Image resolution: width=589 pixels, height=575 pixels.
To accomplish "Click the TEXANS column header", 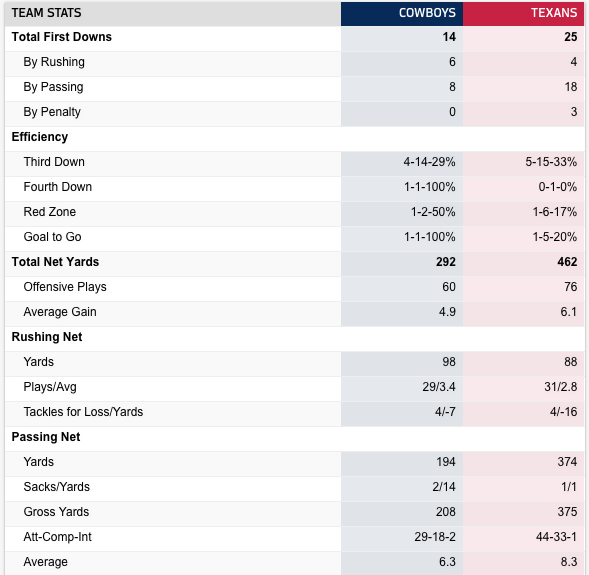I will click(554, 13).
